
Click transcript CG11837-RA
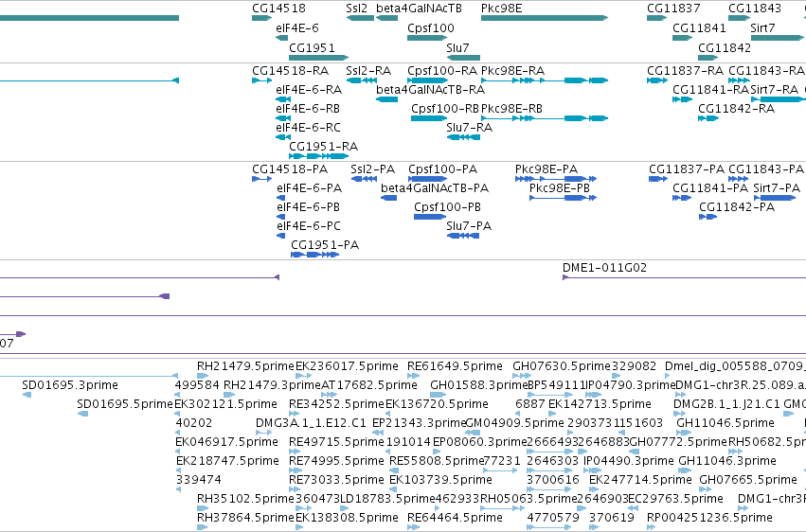pos(685,70)
